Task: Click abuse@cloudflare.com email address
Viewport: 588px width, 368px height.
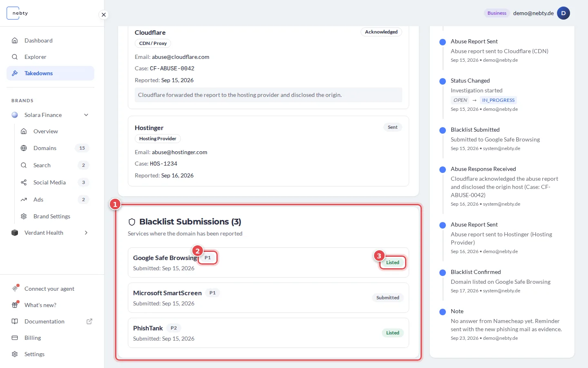Action: pyautogui.click(x=180, y=57)
